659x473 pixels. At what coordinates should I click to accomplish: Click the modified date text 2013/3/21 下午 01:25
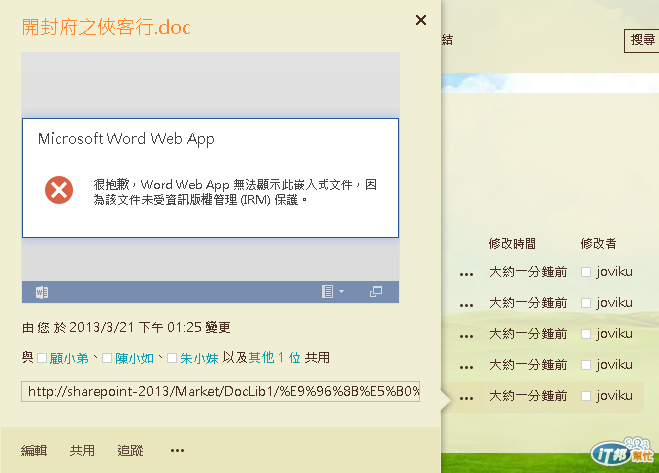[135, 328]
